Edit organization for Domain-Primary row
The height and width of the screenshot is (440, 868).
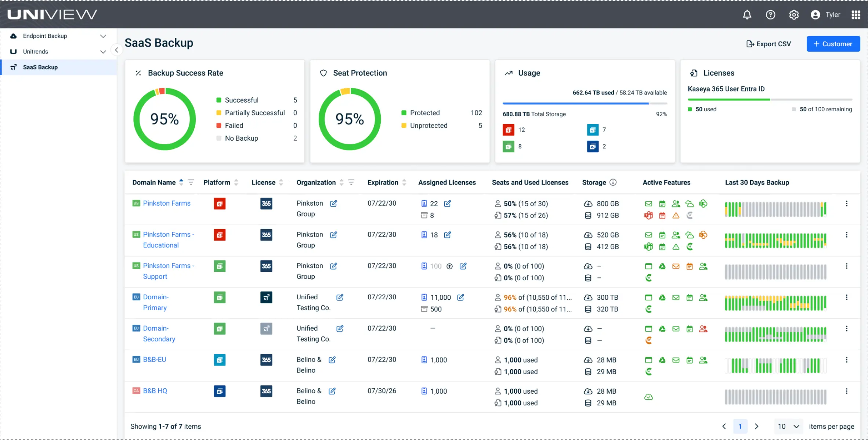340,297
